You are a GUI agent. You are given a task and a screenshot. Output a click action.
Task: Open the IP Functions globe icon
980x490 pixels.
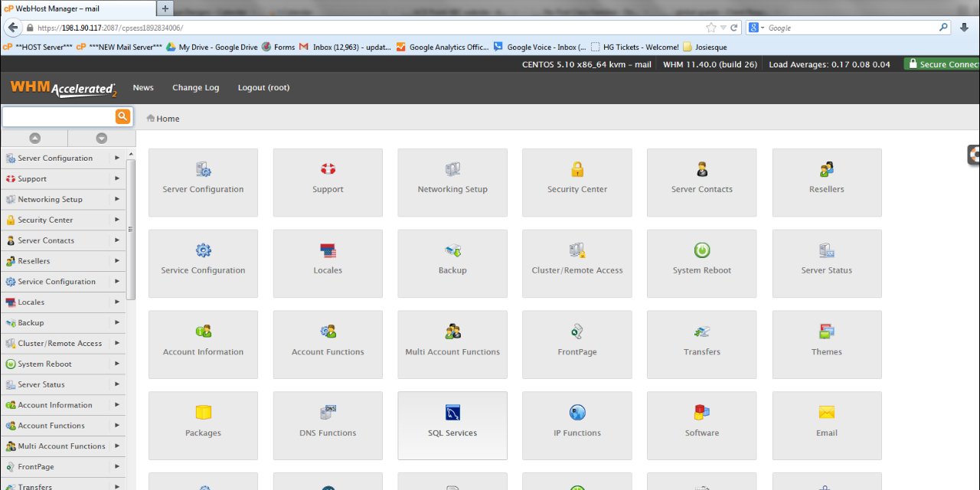pyautogui.click(x=577, y=413)
